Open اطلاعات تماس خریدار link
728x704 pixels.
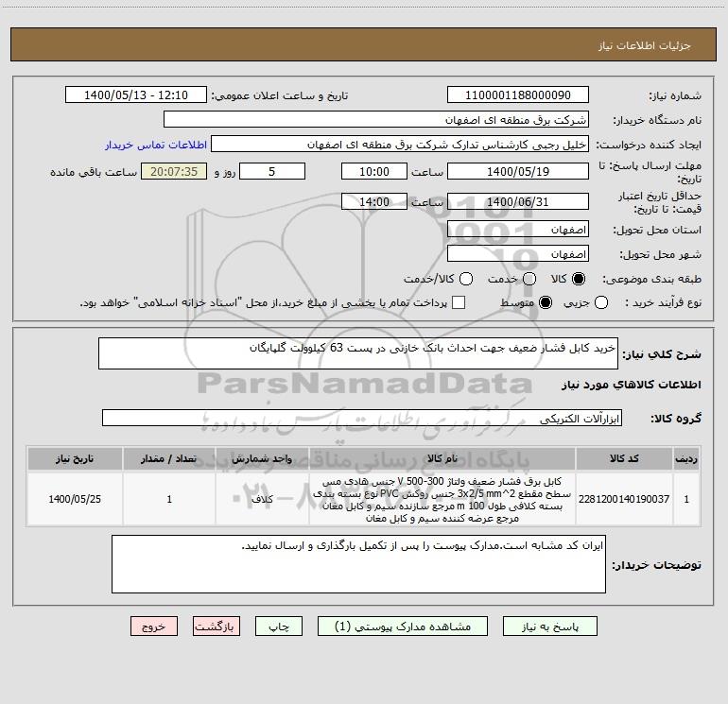[156, 145]
